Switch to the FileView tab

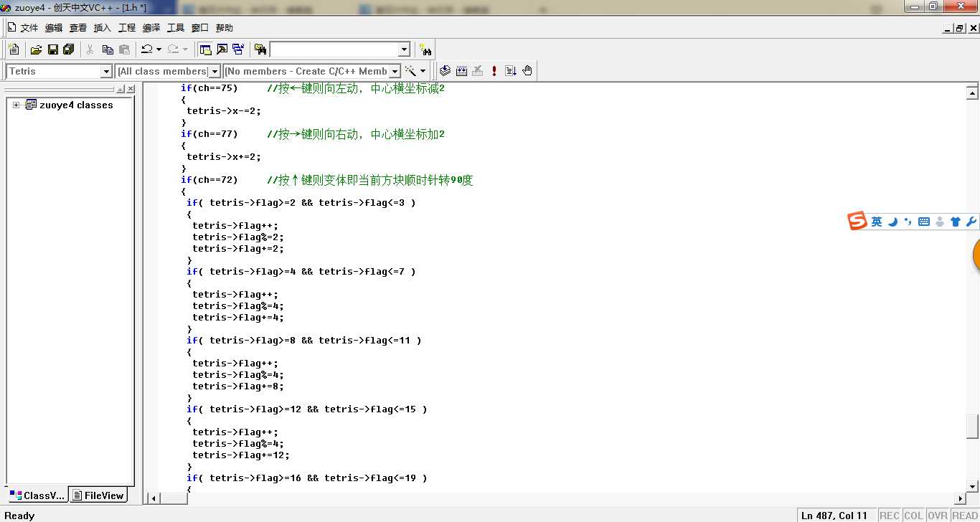coord(99,495)
